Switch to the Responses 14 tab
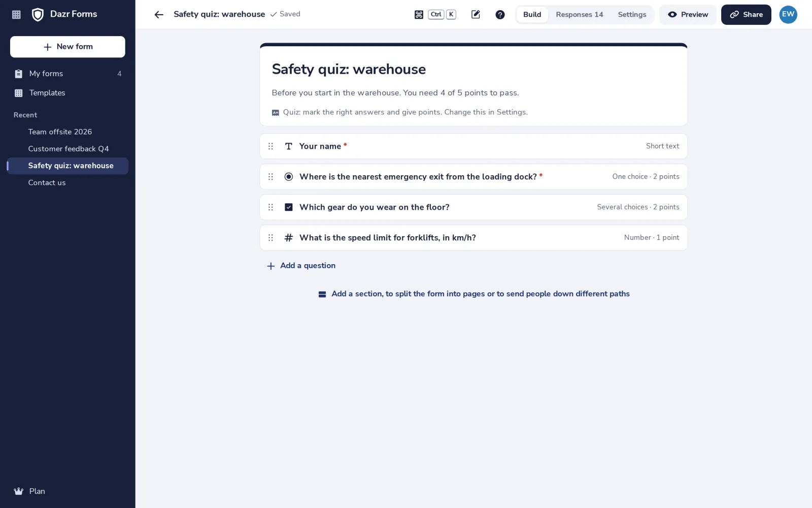Viewport: 812px width, 508px height. click(580, 15)
